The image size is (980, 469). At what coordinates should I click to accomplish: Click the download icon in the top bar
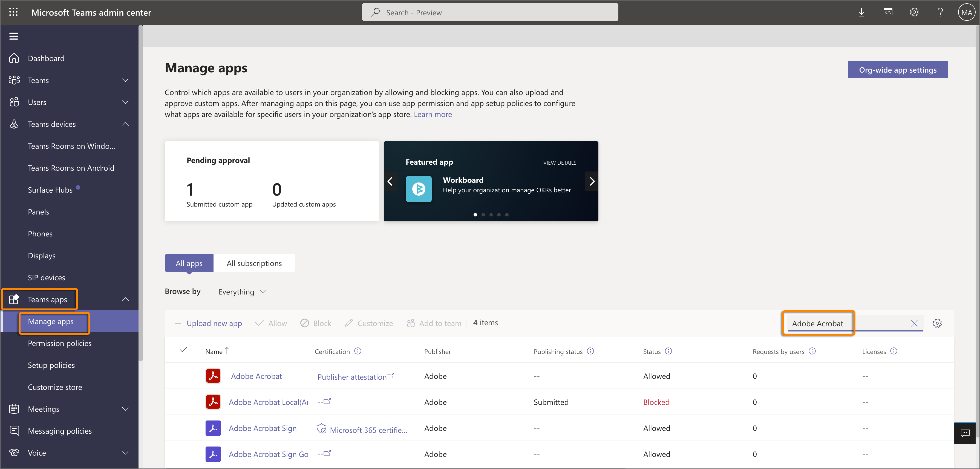click(x=862, y=12)
